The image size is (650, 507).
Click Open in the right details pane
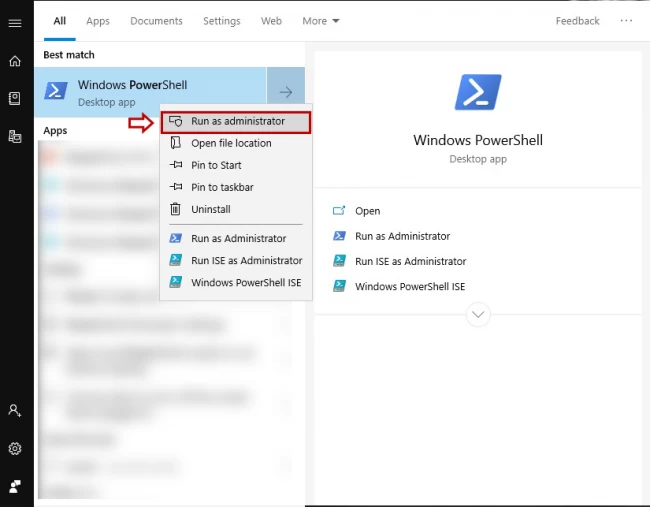(x=367, y=211)
